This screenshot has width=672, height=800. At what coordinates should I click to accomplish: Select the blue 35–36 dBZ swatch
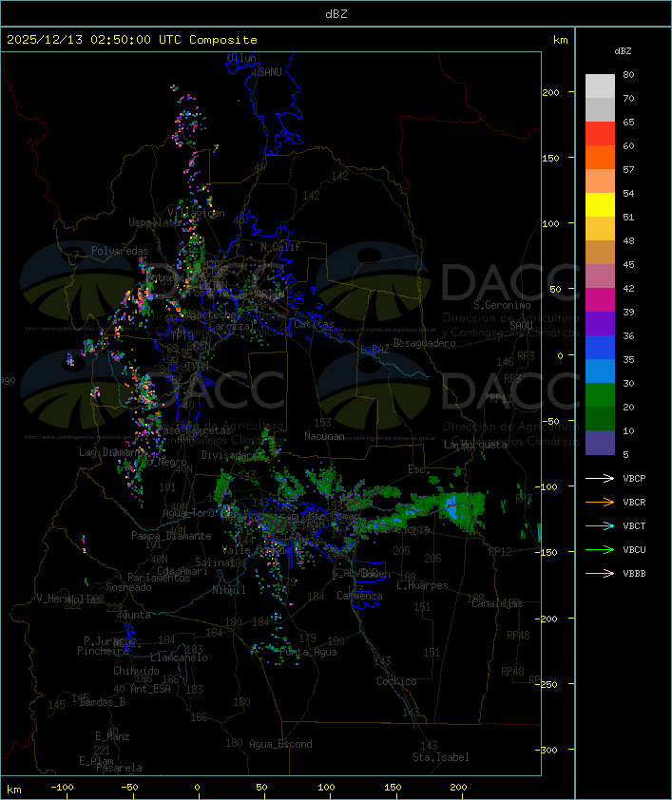pos(600,347)
